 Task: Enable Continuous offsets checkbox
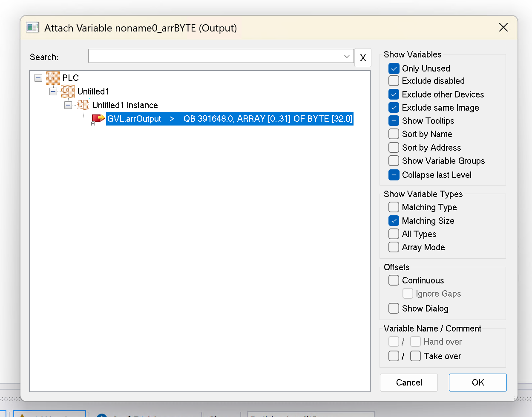click(394, 280)
